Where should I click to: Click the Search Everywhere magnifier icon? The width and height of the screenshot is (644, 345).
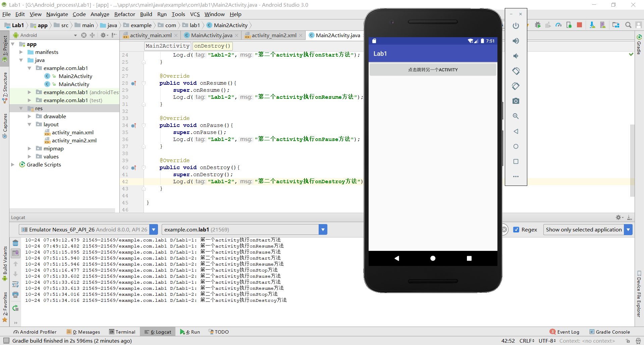[628, 25]
